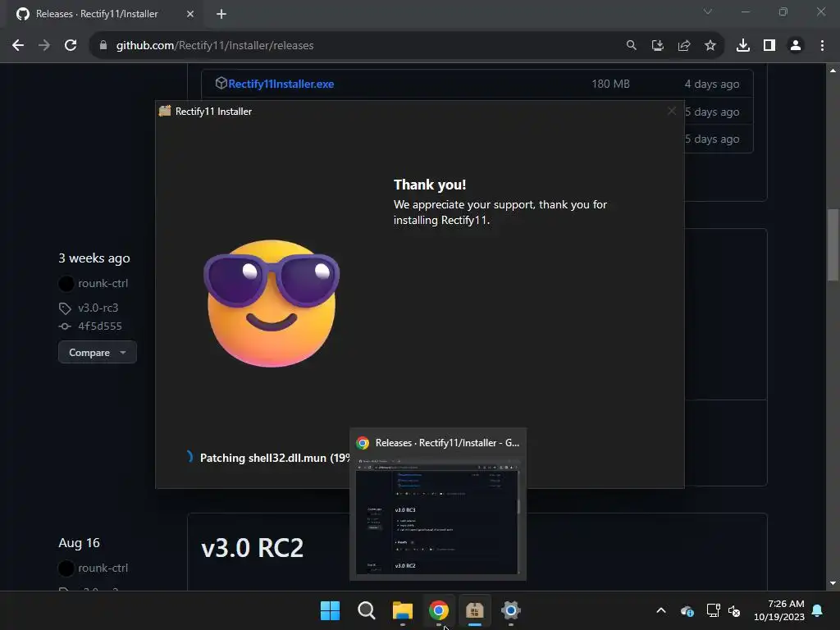840x630 pixels.
Task: Click the muted volume tray icon
Action: [734, 610]
